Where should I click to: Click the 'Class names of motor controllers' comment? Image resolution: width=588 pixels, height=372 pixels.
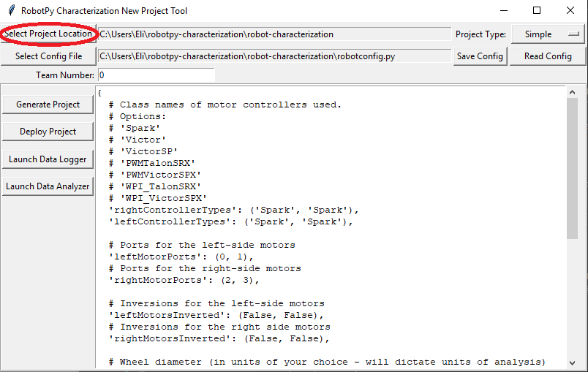(x=225, y=105)
